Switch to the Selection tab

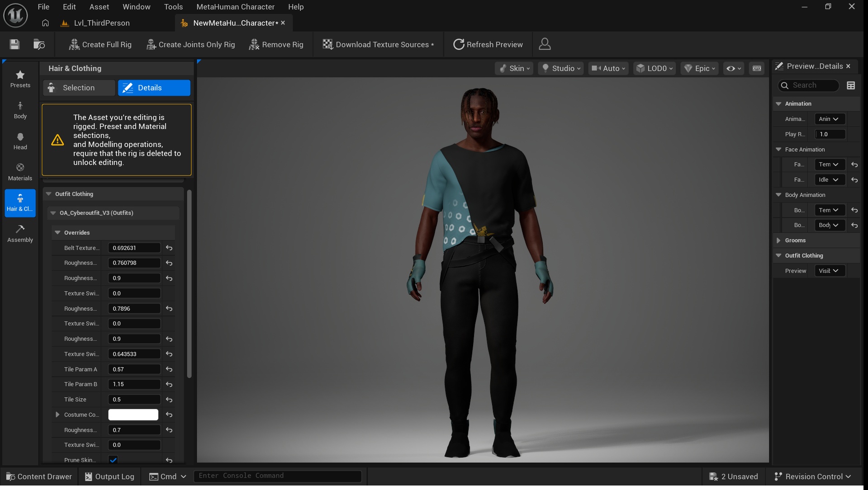(79, 88)
